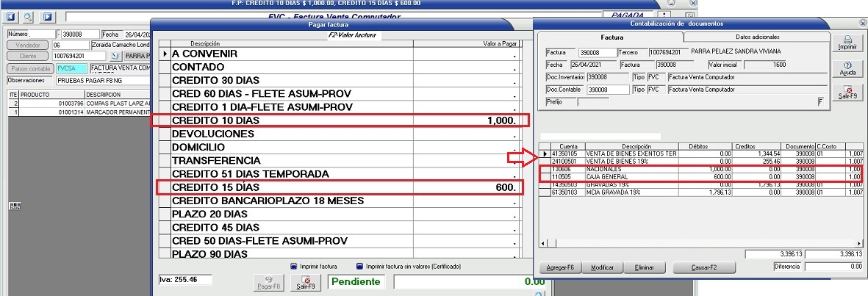Viewport: 868px width, 296px height.
Task: Click Salir-F9 in Pagar factura dialog
Action: [306, 281]
